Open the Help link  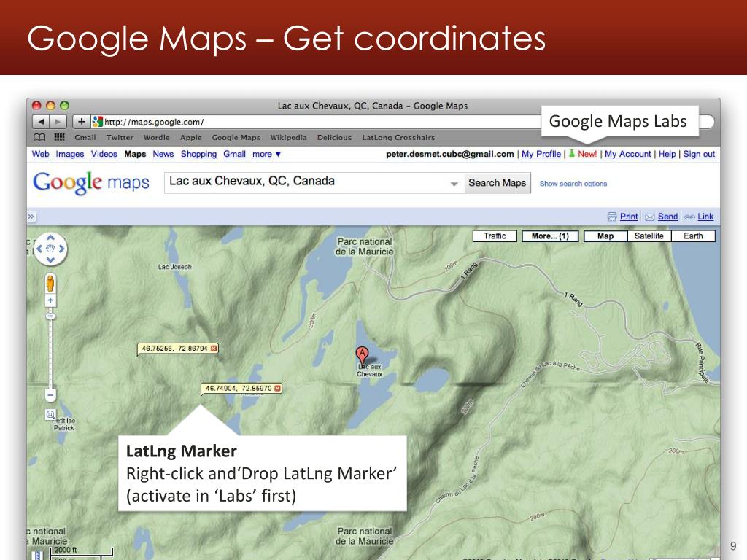point(667,154)
